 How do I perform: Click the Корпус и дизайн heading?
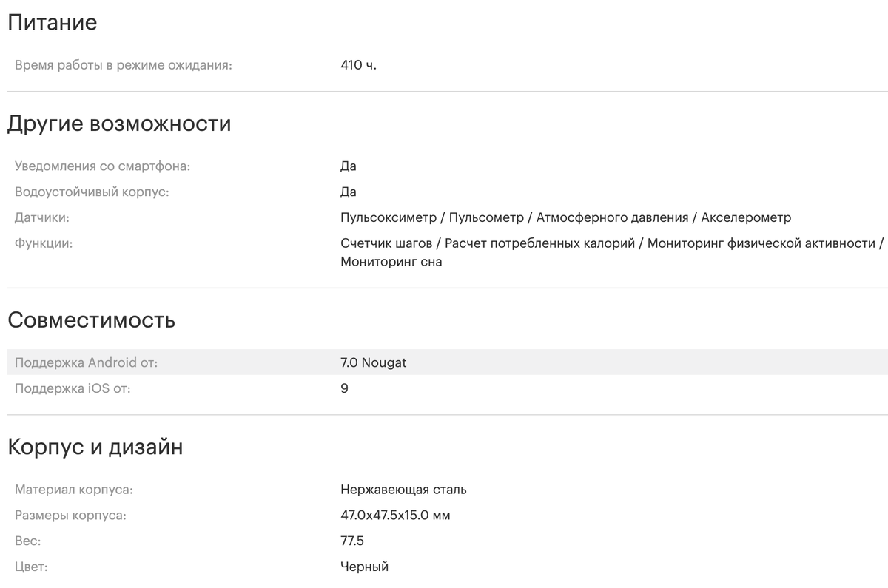point(95,447)
